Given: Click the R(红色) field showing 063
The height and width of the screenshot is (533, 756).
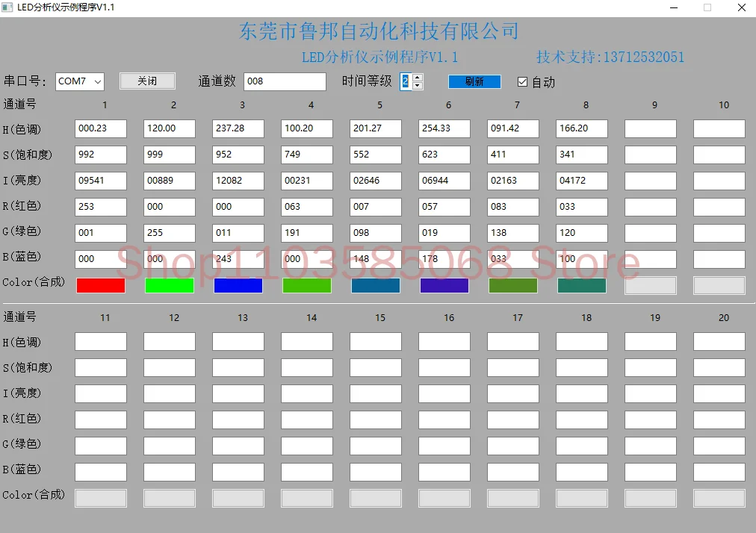Looking at the screenshot, I should 306,207.
